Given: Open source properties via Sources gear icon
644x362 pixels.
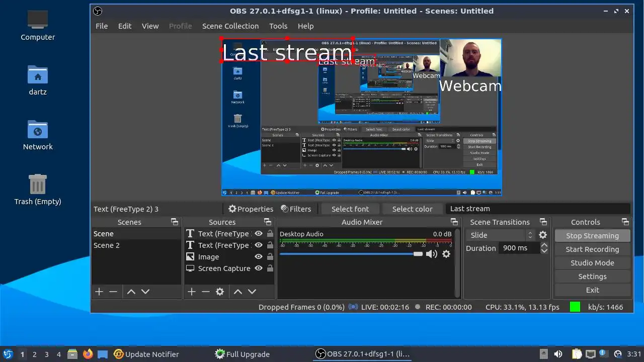Looking at the screenshot, I should pos(220,292).
